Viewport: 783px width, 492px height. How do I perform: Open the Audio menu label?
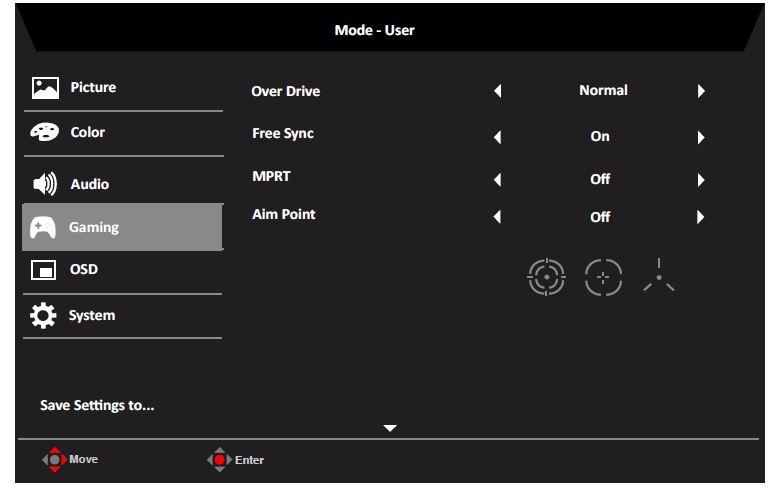pos(90,185)
